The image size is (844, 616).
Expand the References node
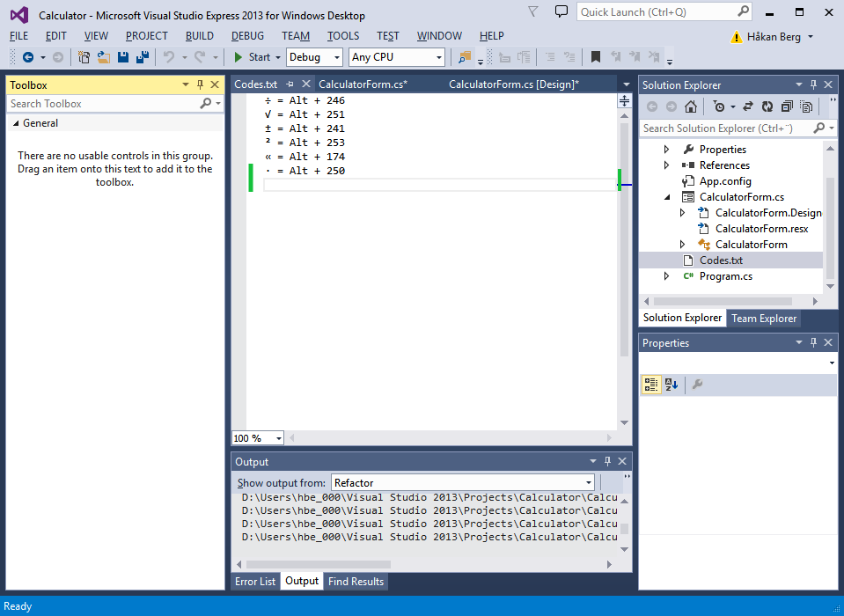pyautogui.click(x=667, y=165)
